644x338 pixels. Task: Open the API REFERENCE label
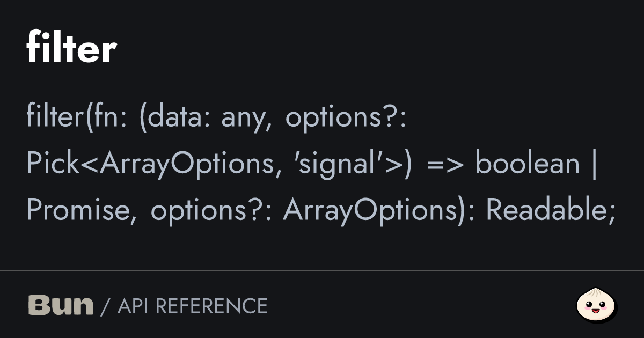192,306
